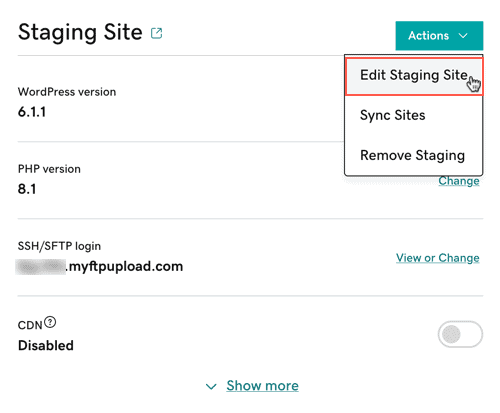Click the Staging Site heading
Viewport: 500px width, 413px height.
point(80,32)
